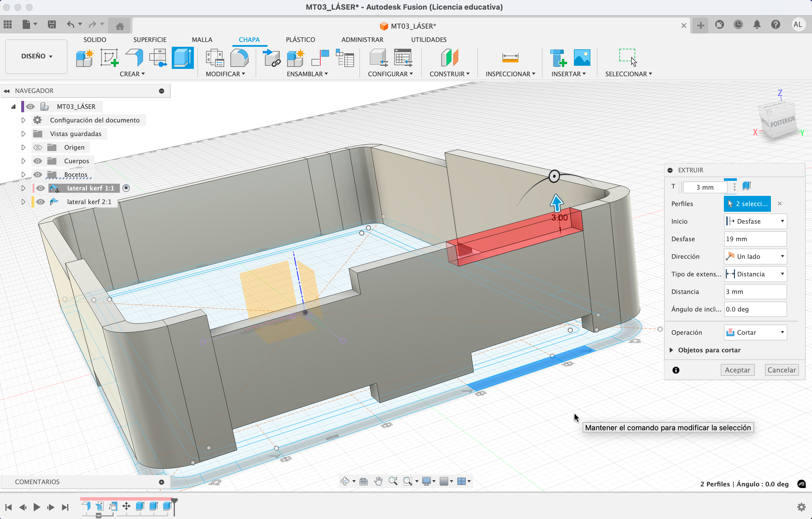Click the Cancelar button

pyautogui.click(x=781, y=370)
